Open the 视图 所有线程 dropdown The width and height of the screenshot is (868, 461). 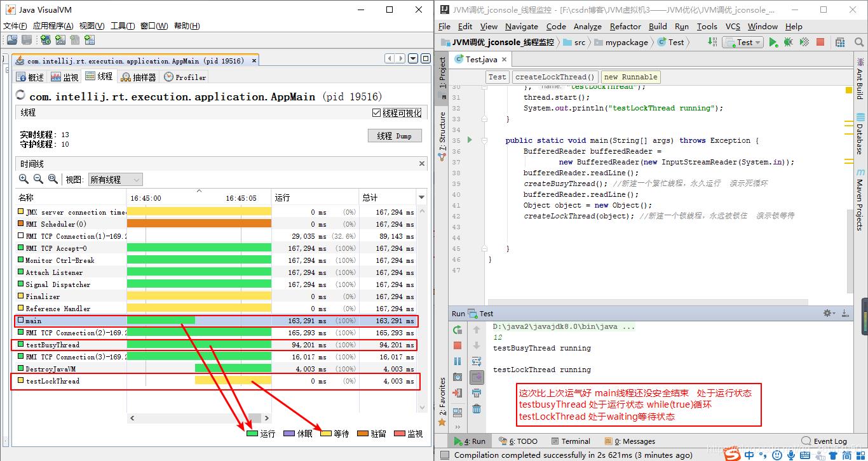(x=115, y=180)
